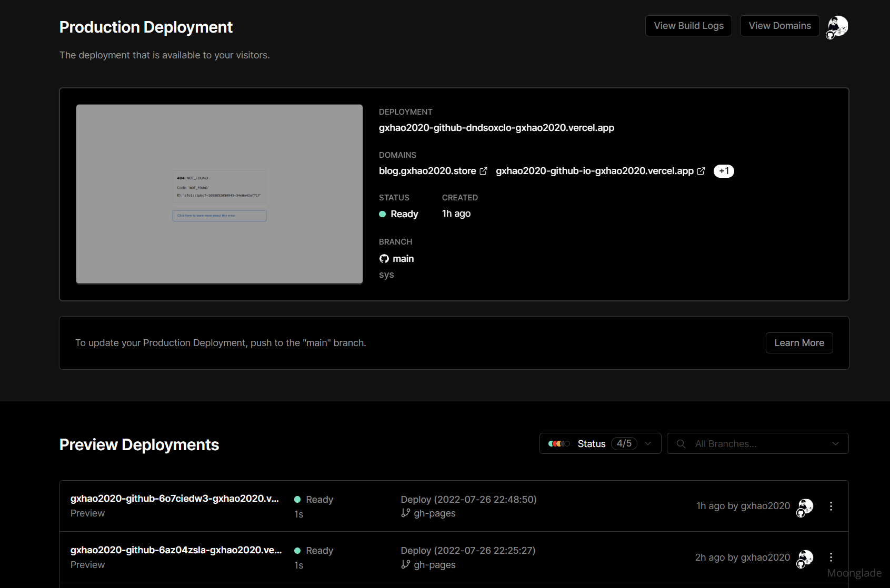
Task: Open preview deployment gxhao2020-github-6o7ciedw3
Action: pos(174,499)
